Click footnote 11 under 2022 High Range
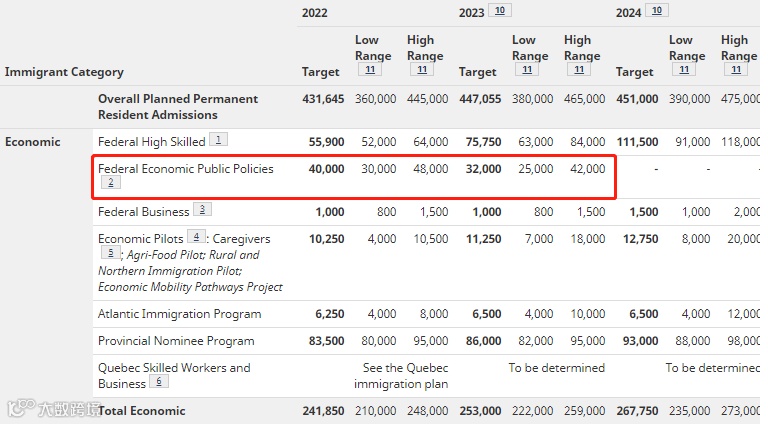768x424 pixels. (423, 70)
